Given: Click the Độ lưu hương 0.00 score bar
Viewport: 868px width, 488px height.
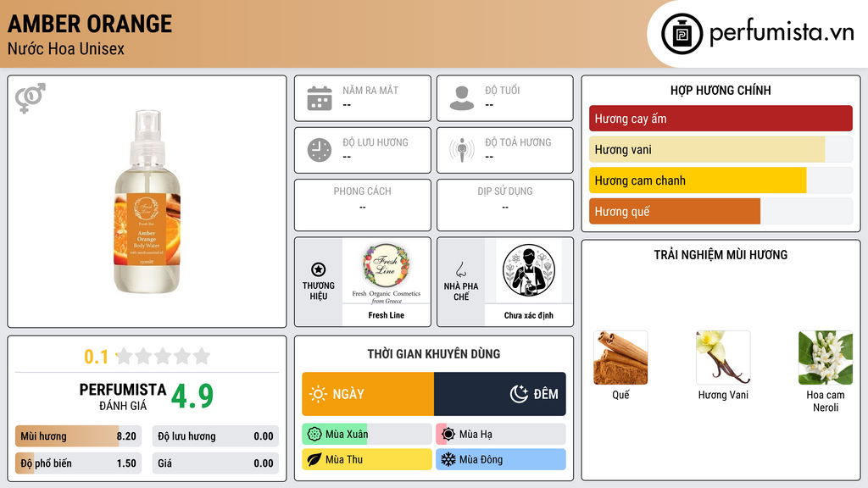Looking at the screenshot, I should click(215, 436).
